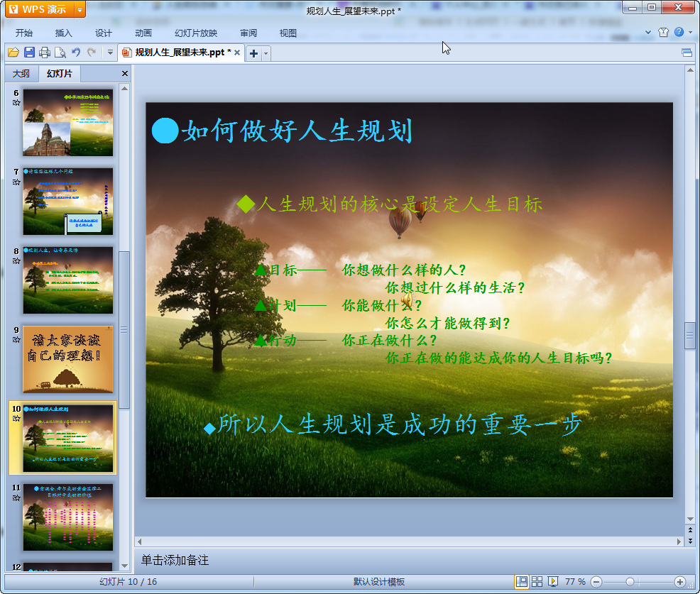Click the sound speaker icon on slide
The image size is (700, 594).
click(x=407, y=300)
